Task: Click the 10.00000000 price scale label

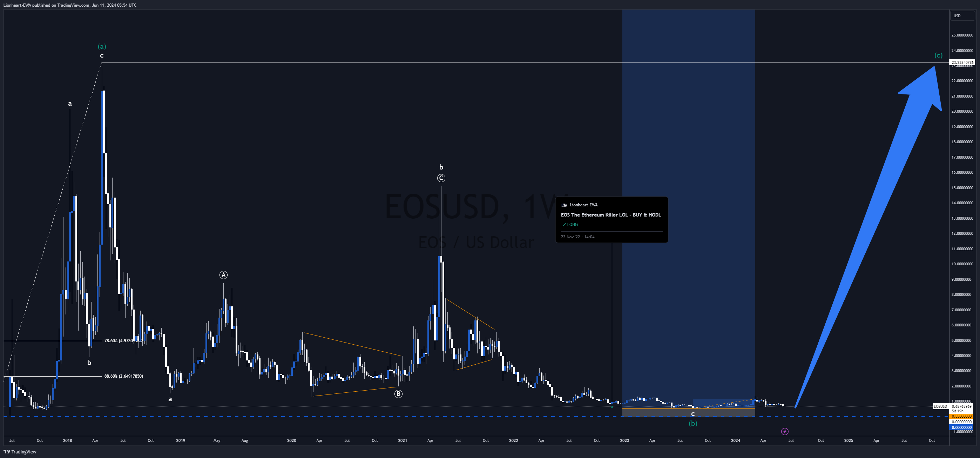Action: [x=962, y=264]
